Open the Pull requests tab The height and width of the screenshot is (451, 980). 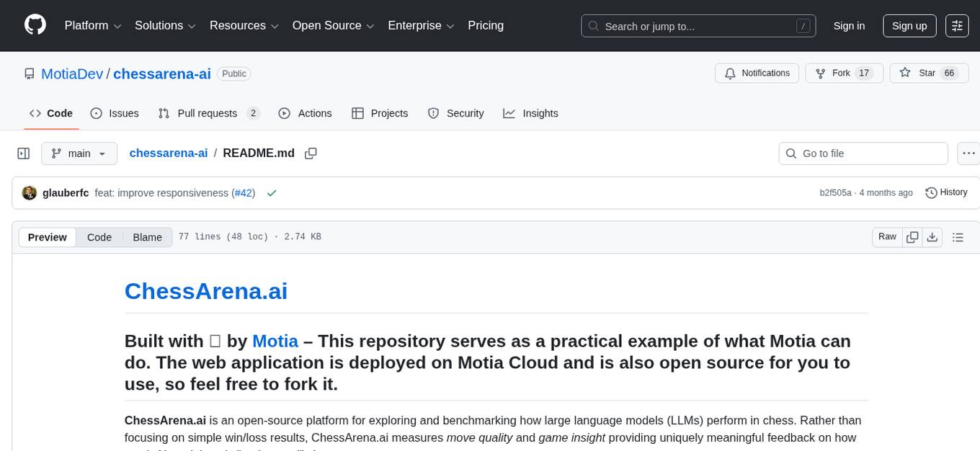pyautogui.click(x=208, y=113)
